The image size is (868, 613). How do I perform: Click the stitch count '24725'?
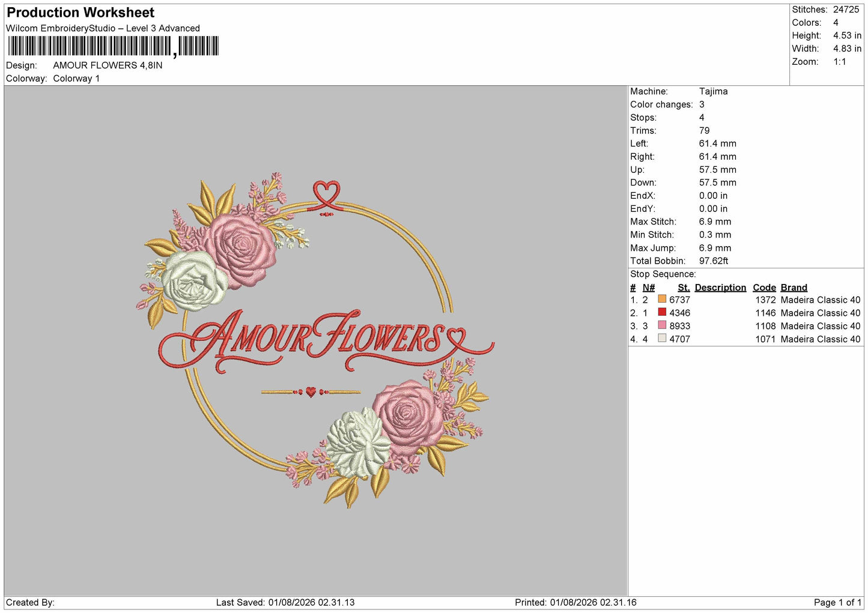tap(846, 10)
